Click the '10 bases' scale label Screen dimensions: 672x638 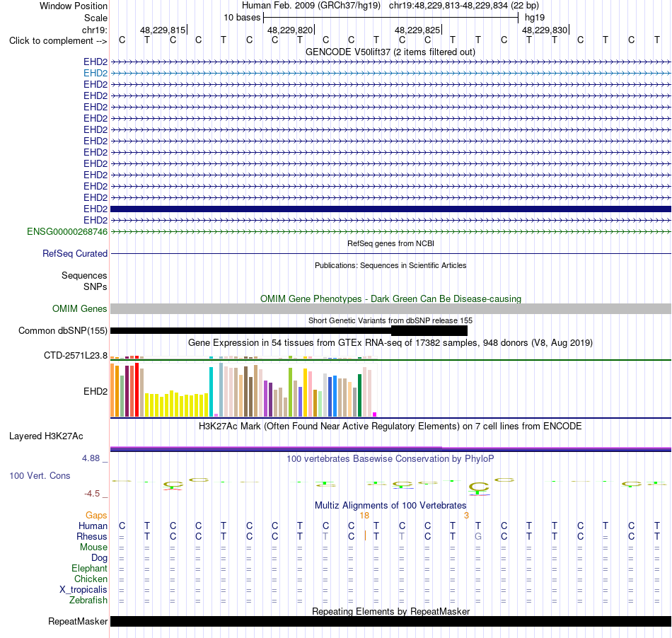242,18
